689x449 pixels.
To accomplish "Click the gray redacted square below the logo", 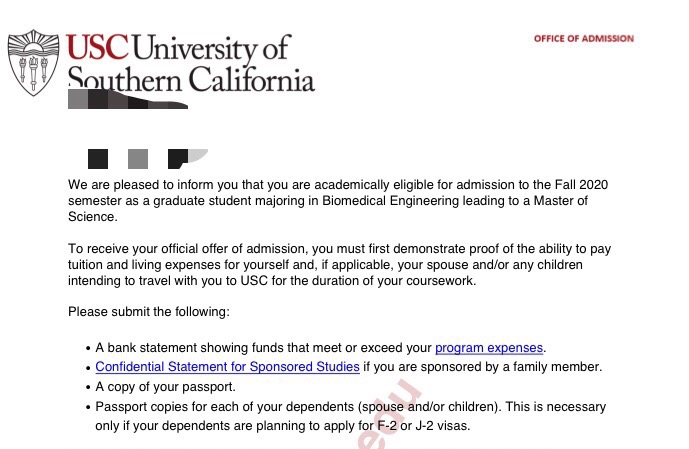I will 138,158.
